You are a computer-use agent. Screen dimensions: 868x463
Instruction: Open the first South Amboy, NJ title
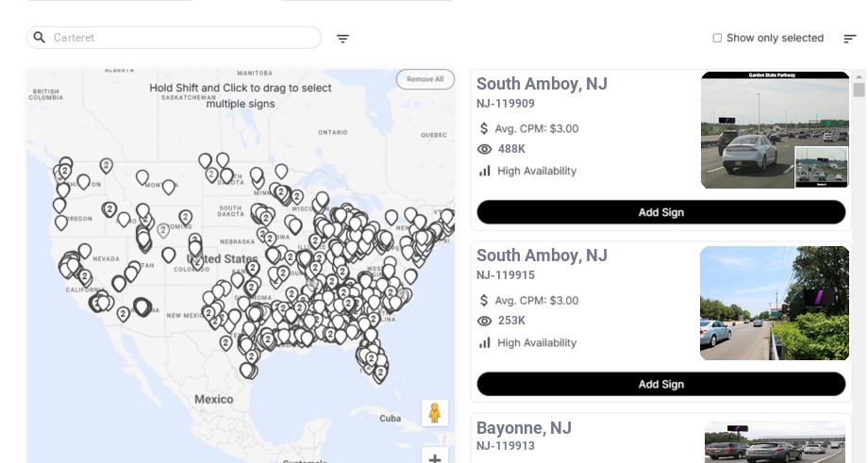point(542,84)
